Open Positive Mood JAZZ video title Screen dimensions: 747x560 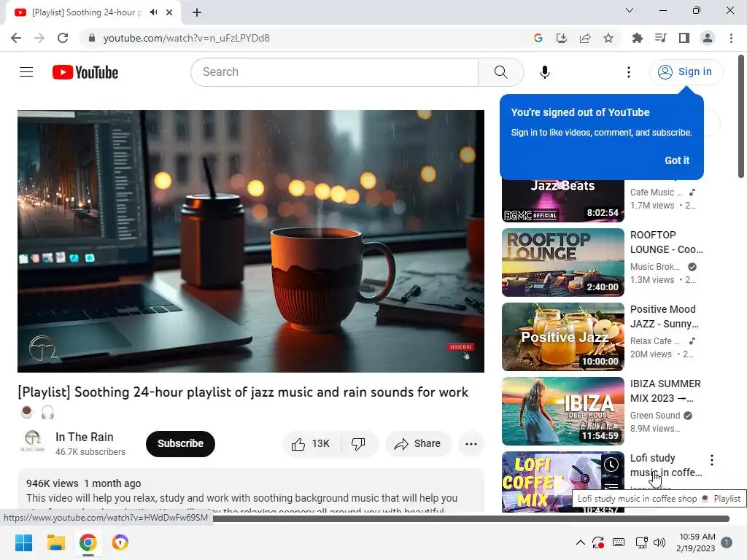[664, 316]
